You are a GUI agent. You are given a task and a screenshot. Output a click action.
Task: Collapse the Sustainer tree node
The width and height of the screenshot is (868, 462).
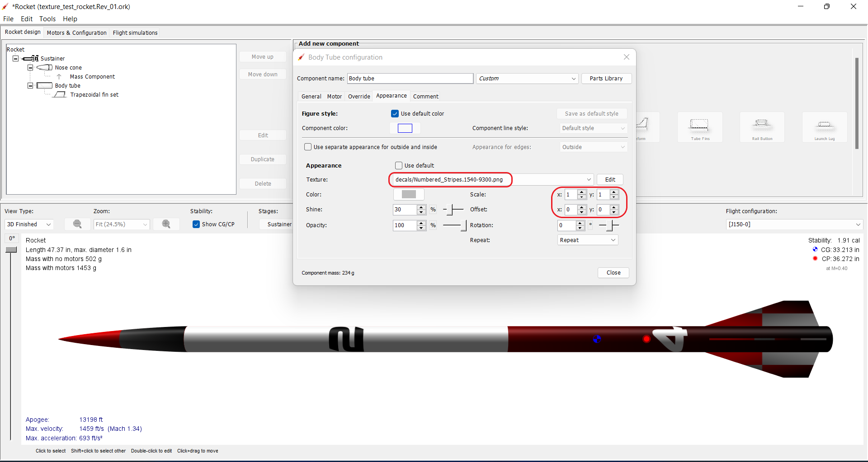pos(16,58)
